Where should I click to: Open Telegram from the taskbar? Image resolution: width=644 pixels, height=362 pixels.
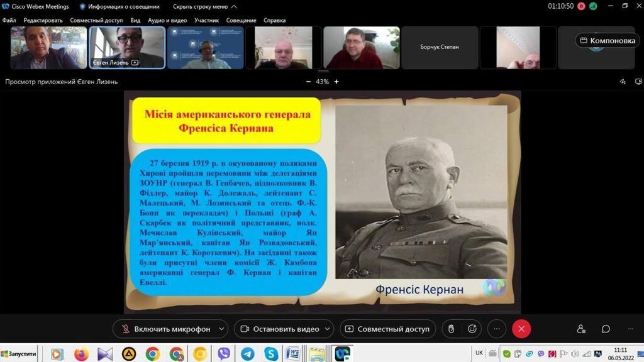click(x=247, y=354)
